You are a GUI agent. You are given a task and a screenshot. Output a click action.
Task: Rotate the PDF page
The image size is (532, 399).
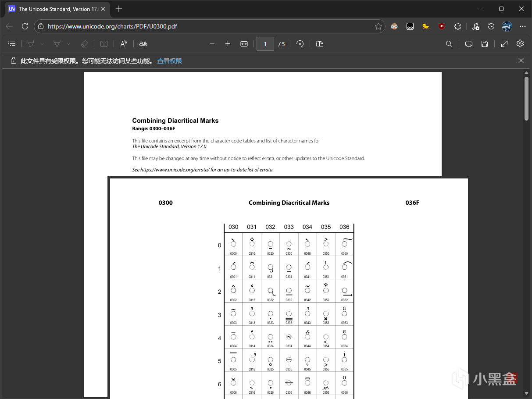(300, 44)
